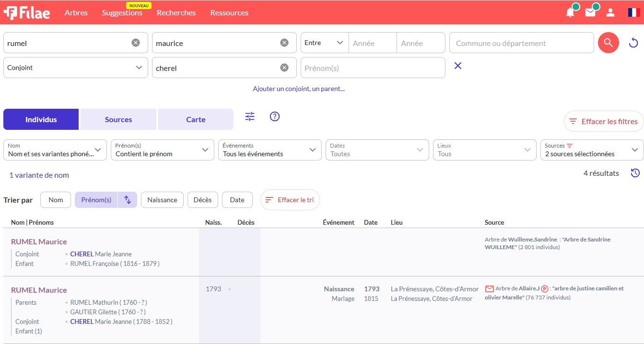Click 'Effacer les filtres' button
Image resolution: width=644 pixels, height=344 pixels.
pyautogui.click(x=604, y=121)
